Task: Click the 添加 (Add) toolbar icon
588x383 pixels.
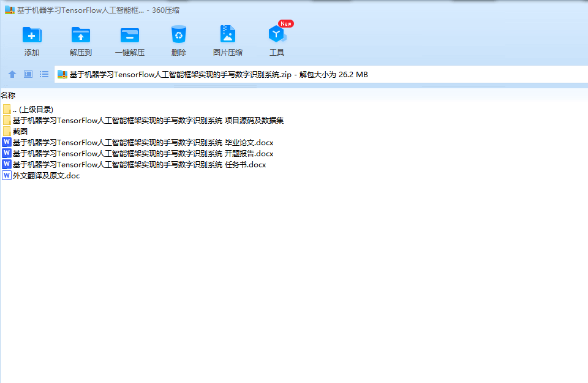Action: (32, 36)
